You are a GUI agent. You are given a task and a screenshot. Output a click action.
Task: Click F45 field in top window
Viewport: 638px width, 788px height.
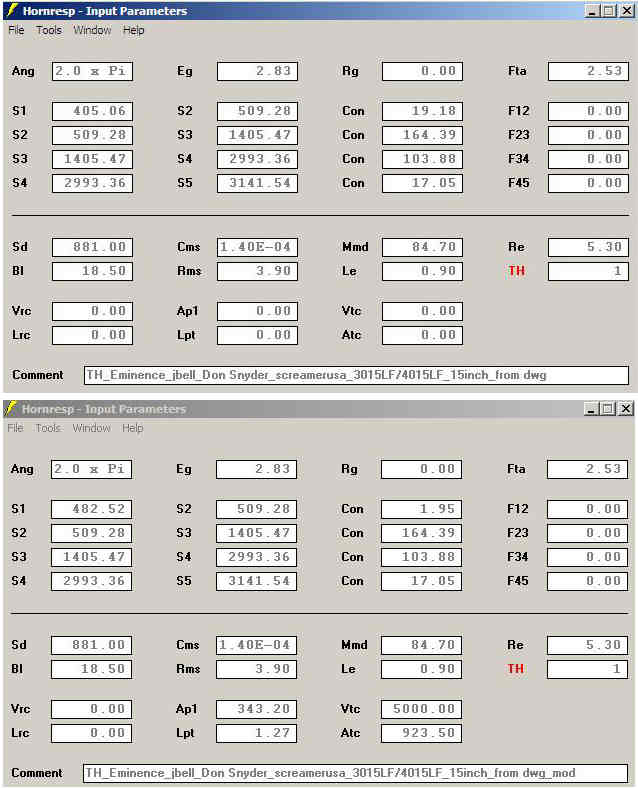click(588, 183)
